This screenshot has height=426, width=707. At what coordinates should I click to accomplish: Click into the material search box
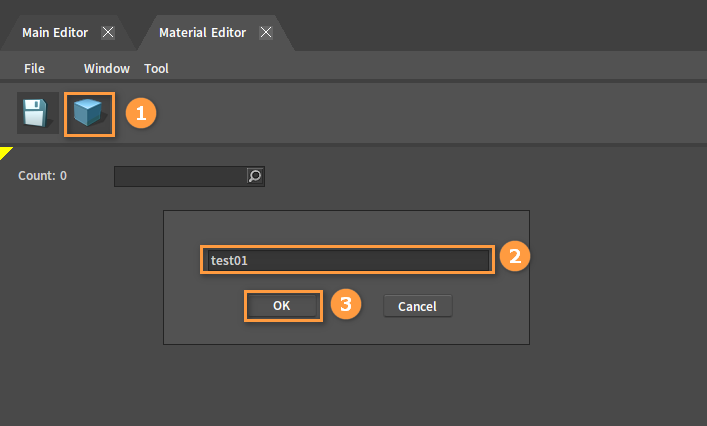tap(180, 176)
